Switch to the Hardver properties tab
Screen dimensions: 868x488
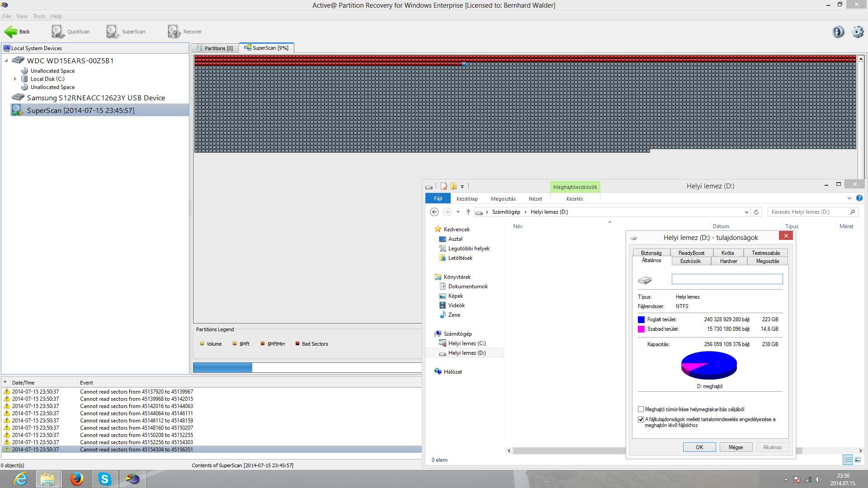[x=728, y=261]
